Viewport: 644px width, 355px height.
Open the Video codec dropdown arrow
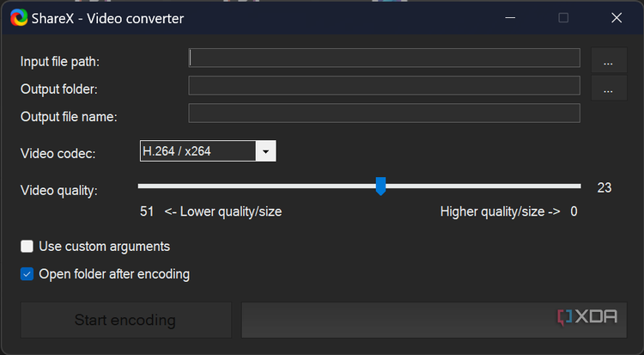coord(265,151)
